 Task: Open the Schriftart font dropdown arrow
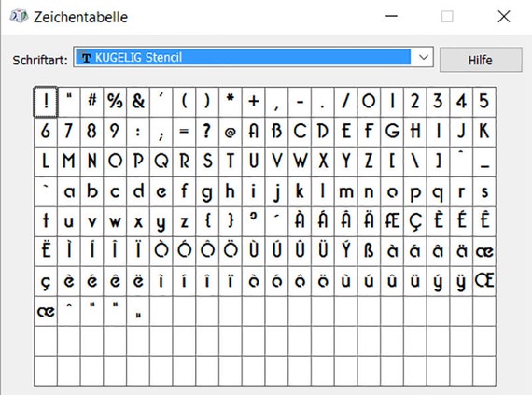(423, 57)
